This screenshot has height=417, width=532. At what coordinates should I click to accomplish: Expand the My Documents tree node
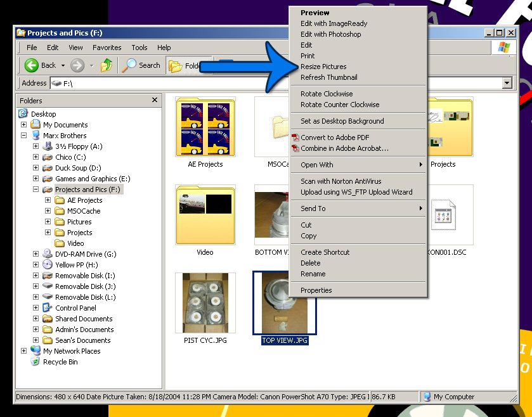tap(23, 124)
